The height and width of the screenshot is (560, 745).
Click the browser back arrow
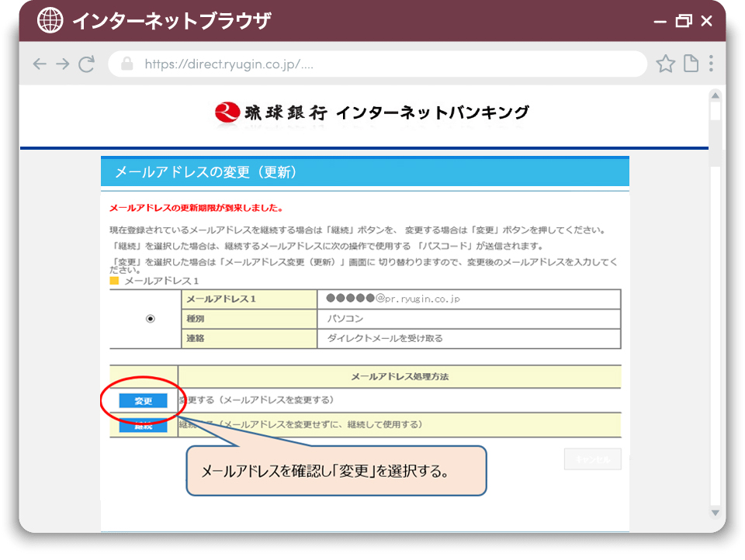pyautogui.click(x=40, y=64)
